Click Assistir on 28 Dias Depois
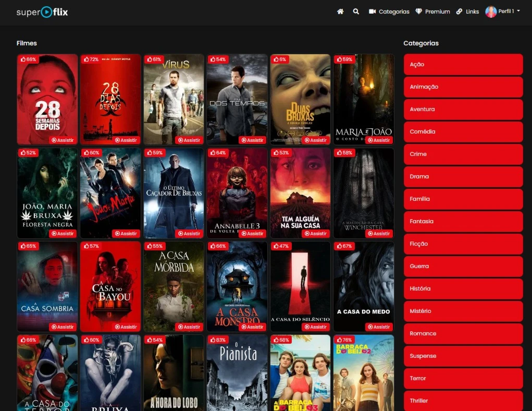The image size is (532, 411). point(126,140)
